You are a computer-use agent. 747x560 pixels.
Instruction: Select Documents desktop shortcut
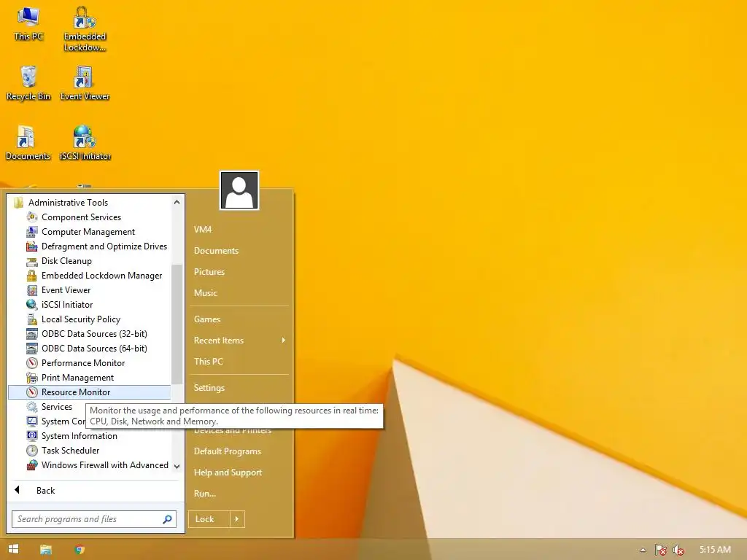click(x=28, y=143)
